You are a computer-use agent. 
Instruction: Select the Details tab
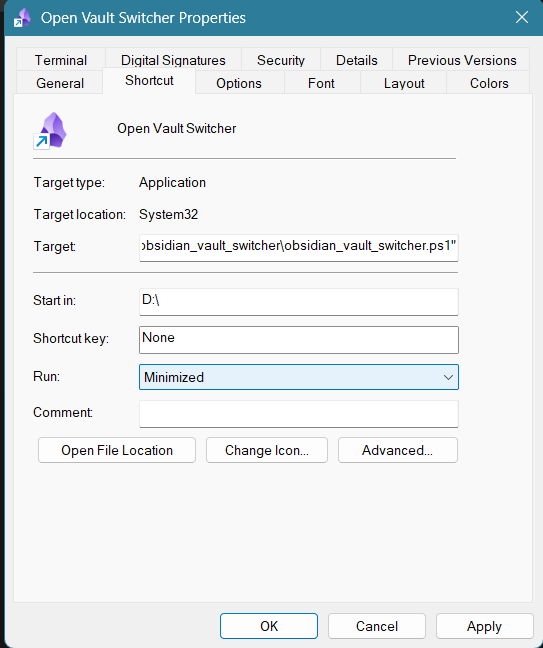pyautogui.click(x=357, y=60)
